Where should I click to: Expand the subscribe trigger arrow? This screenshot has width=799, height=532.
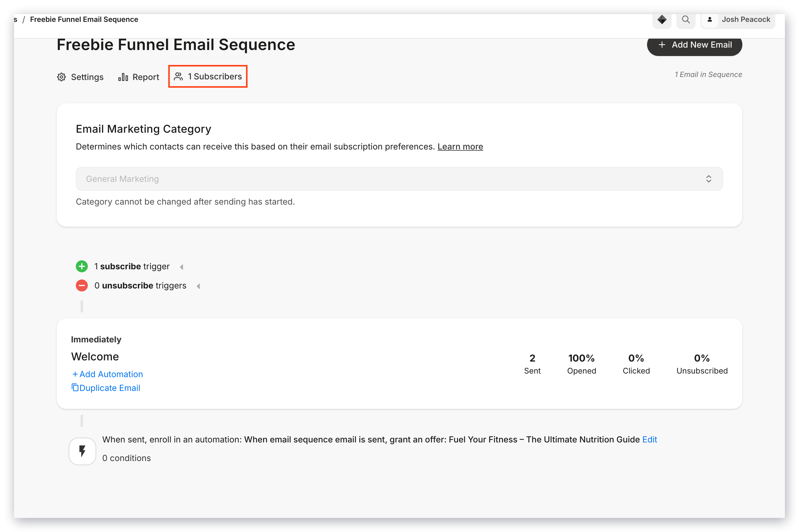click(x=182, y=267)
